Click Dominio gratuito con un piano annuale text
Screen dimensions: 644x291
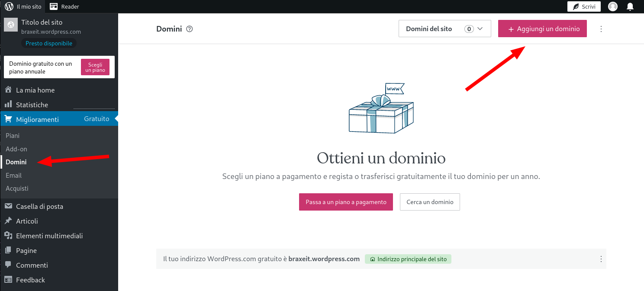pos(41,67)
